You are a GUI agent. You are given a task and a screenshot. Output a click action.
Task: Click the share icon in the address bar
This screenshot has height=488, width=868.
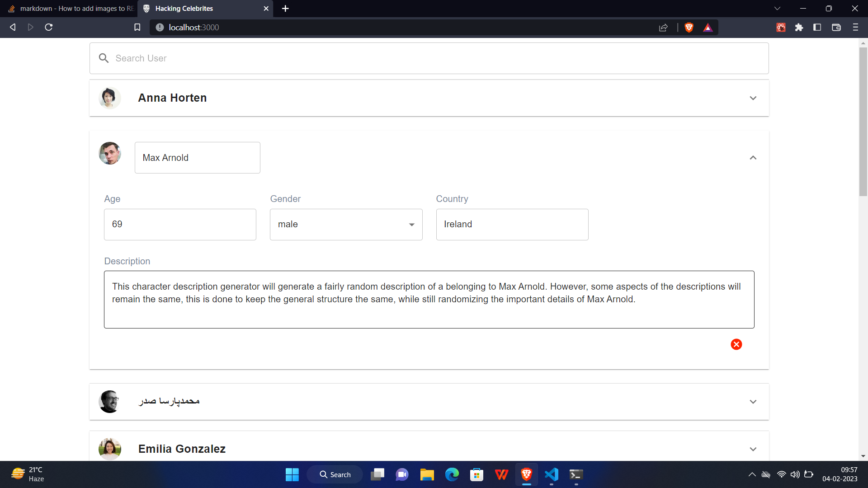(x=664, y=27)
